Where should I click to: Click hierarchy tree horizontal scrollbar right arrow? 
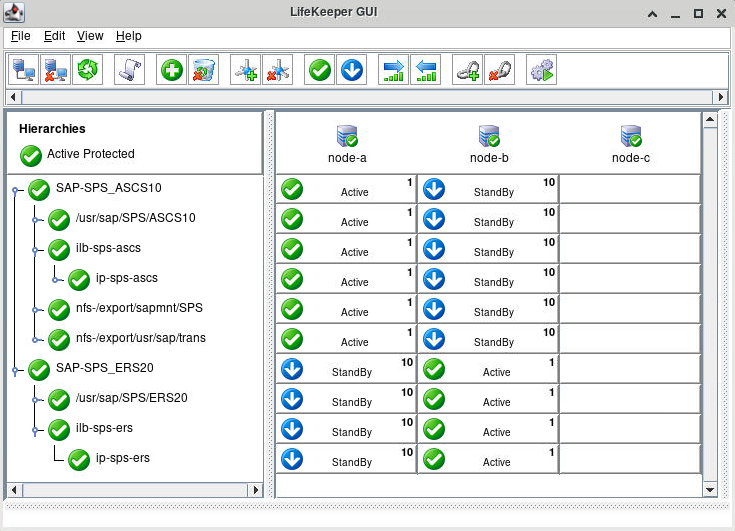pyautogui.click(x=255, y=490)
